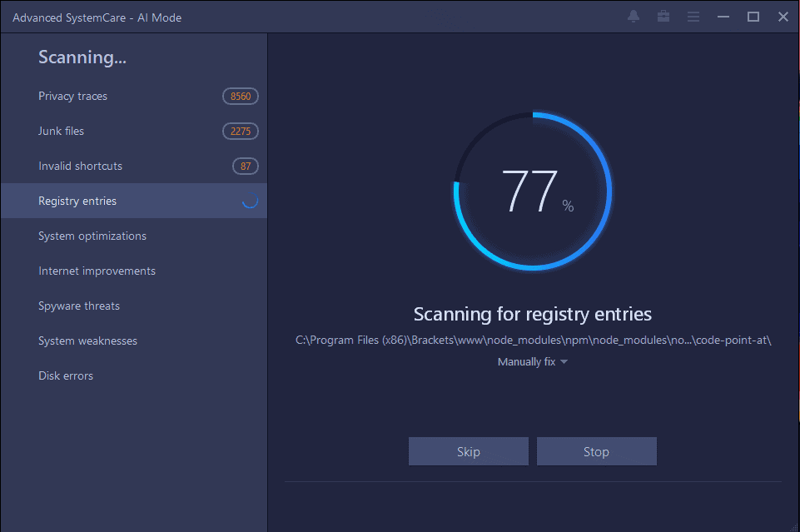This screenshot has width=800, height=532.
Task: Open the toolbox icon in the title bar
Action: pyautogui.click(x=663, y=16)
